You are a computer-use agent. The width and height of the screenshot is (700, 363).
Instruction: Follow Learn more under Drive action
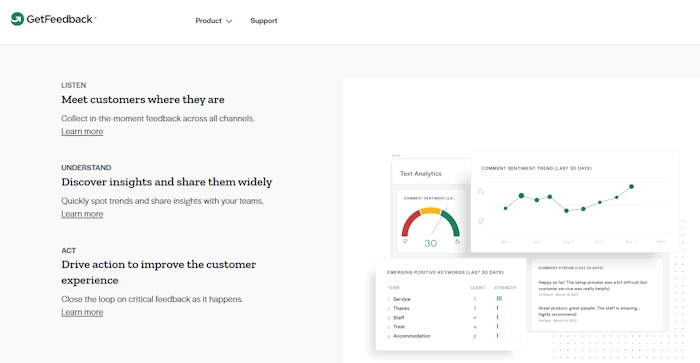click(82, 312)
